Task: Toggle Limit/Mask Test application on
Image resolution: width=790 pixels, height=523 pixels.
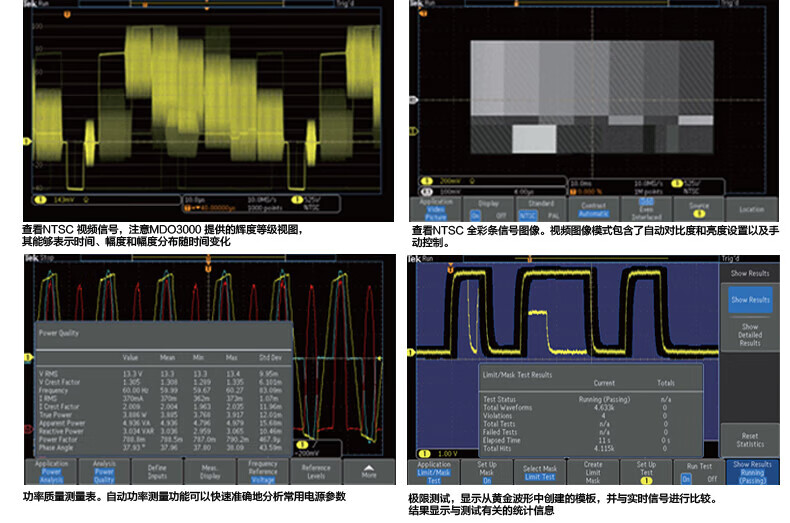Action: [434, 471]
